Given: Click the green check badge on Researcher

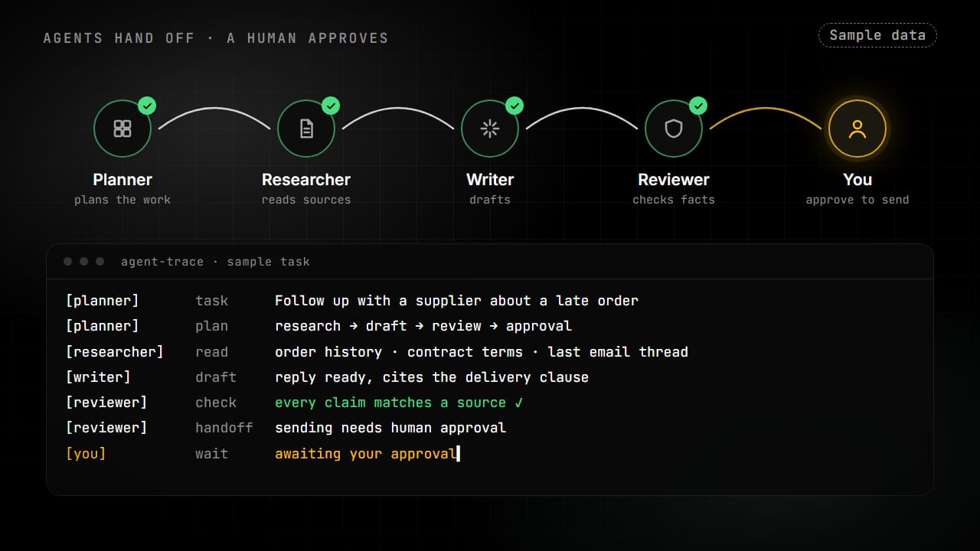Looking at the screenshot, I should (x=331, y=106).
